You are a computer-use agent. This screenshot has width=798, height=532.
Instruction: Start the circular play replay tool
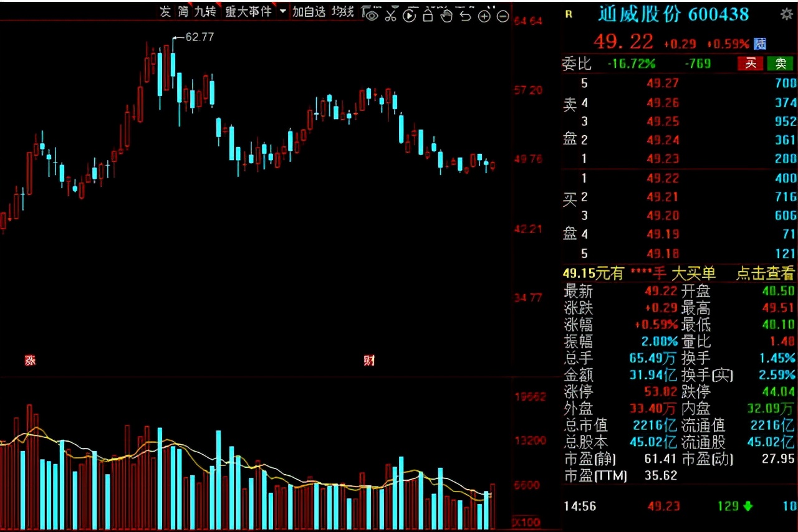(x=410, y=16)
